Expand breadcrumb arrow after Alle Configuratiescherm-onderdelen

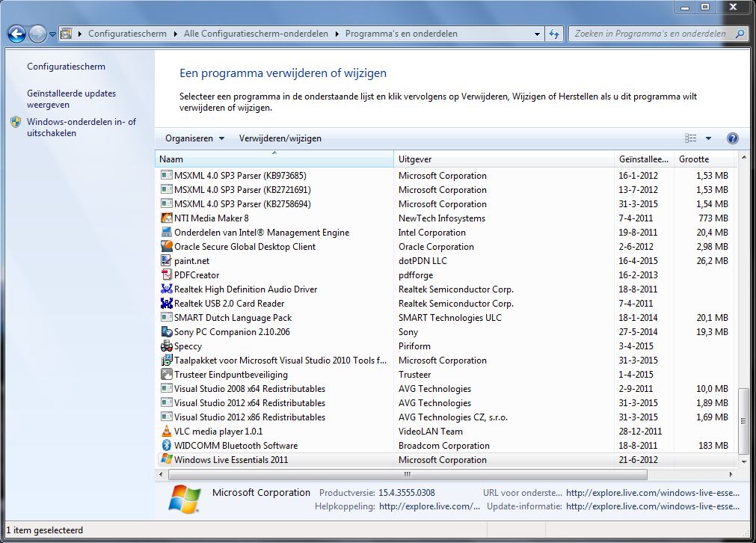pyautogui.click(x=336, y=34)
